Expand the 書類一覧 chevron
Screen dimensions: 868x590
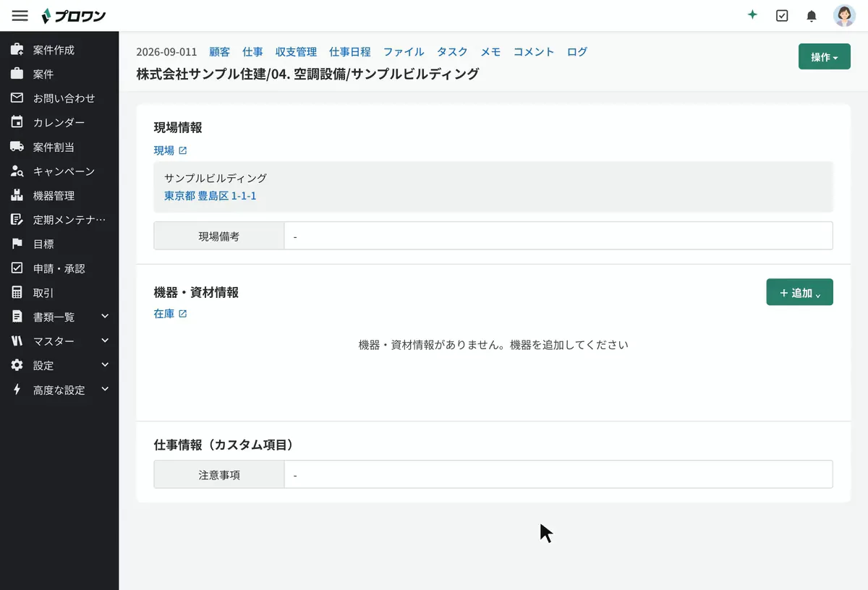(105, 316)
